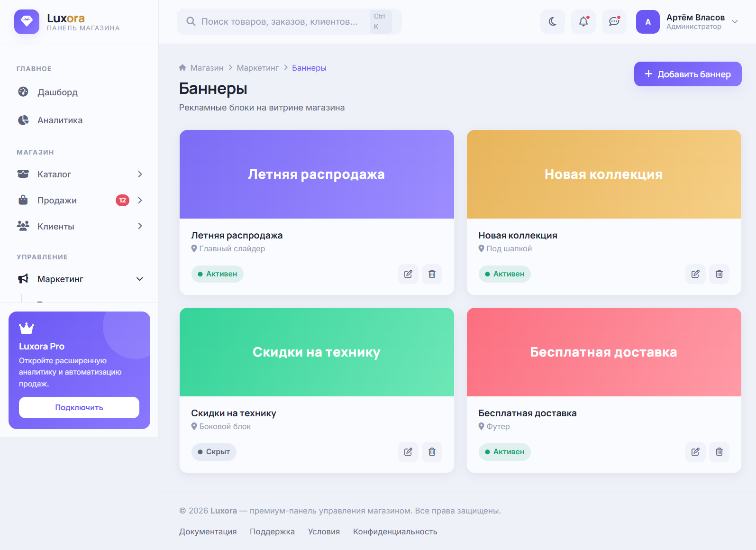Click the Клиенты people icon
The image size is (756, 550).
pyautogui.click(x=23, y=226)
